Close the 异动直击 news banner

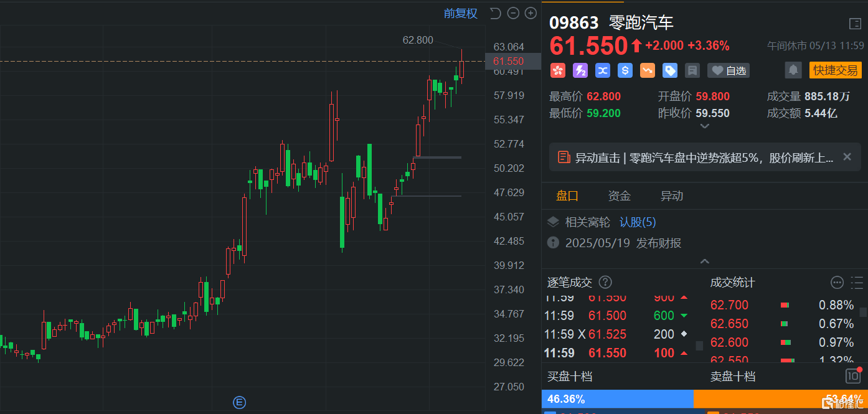point(847,157)
